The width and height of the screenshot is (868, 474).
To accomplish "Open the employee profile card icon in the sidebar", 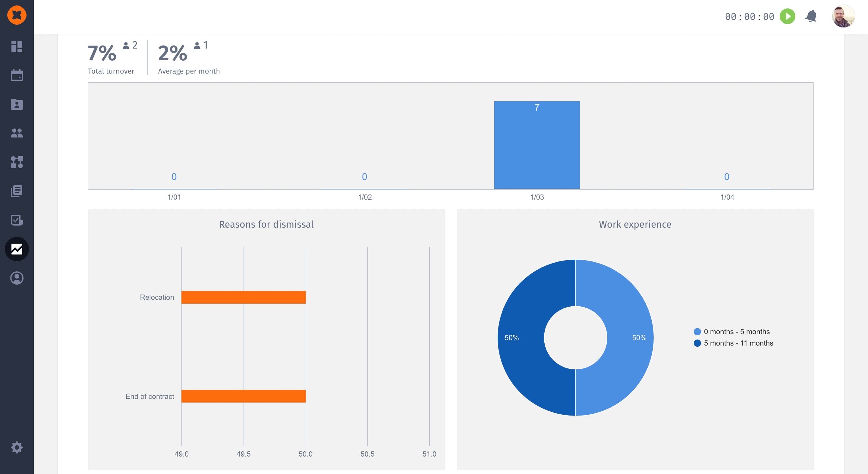I will point(17,104).
